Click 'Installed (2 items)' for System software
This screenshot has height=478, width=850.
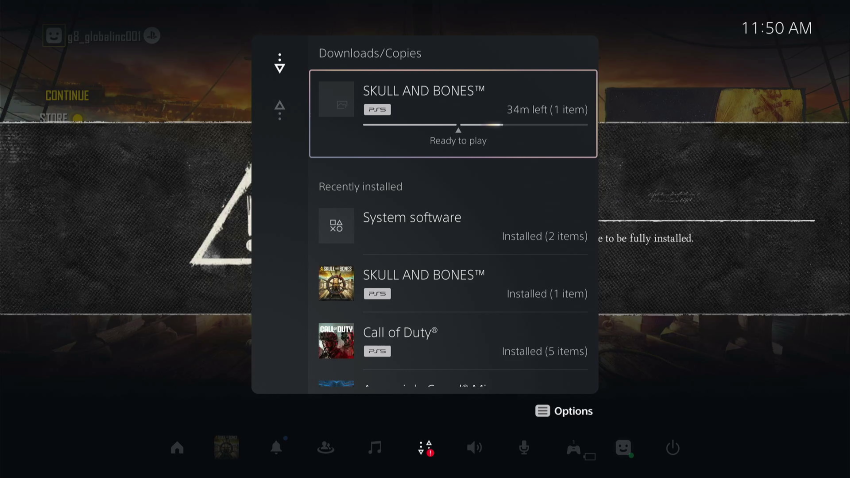tap(544, 236)
